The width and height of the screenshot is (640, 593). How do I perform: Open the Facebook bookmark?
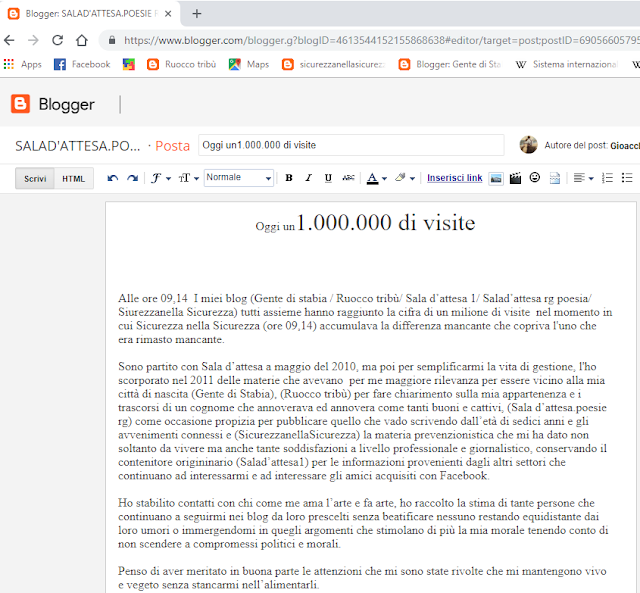[82, 64]
